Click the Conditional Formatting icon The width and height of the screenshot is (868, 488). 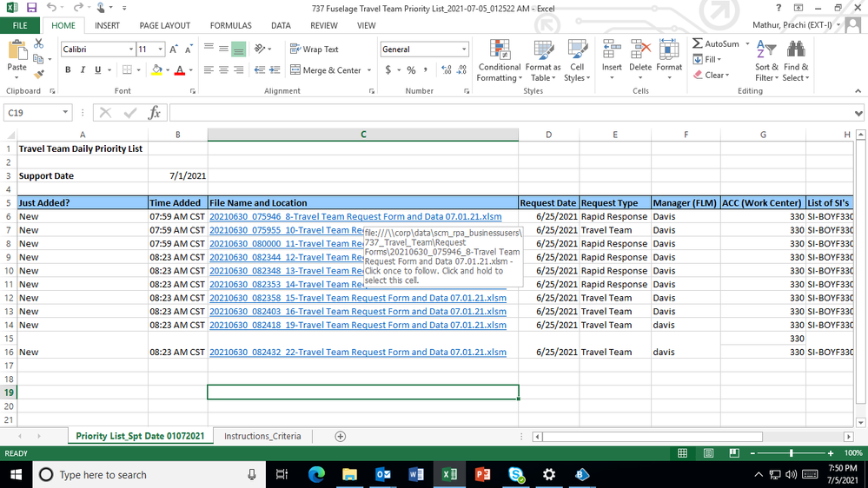click(x=500, y=51)
